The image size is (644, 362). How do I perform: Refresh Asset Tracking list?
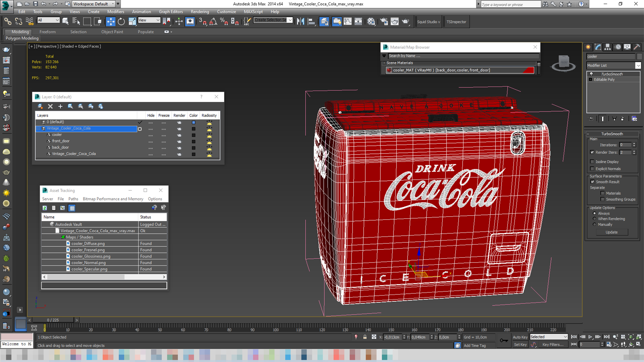point(45,208)
